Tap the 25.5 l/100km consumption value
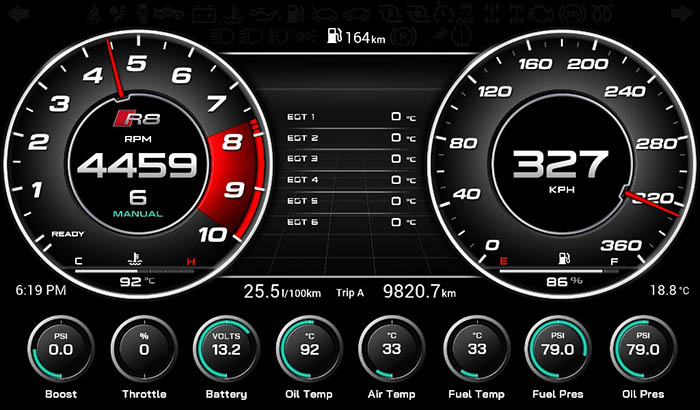The image size is (700, 410). coord(282,292)
